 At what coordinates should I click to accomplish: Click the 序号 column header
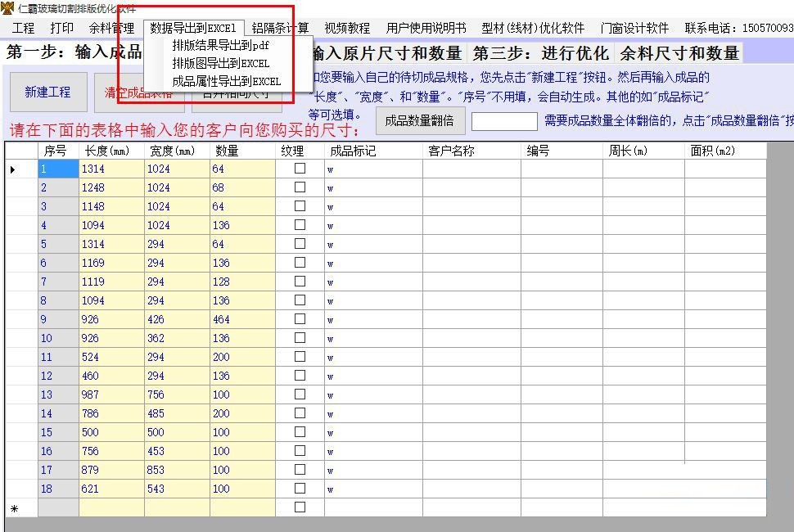pyautogui.click(x=58, y=151)
